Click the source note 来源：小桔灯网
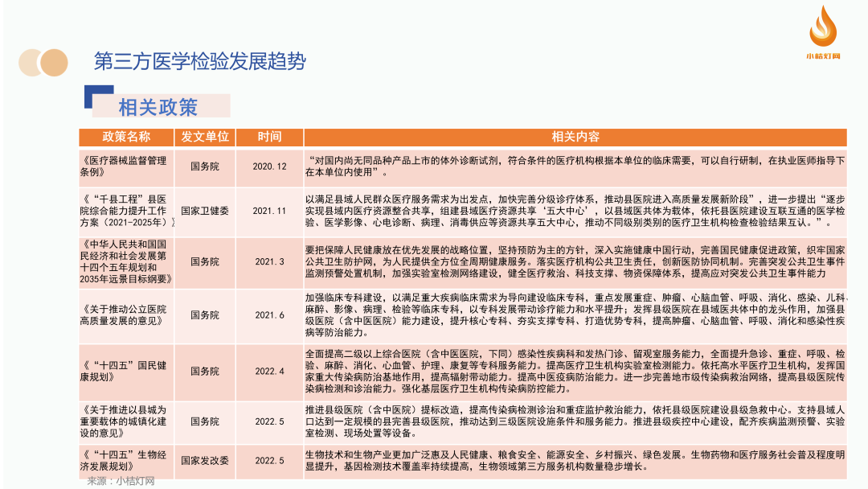 [121, 481]
